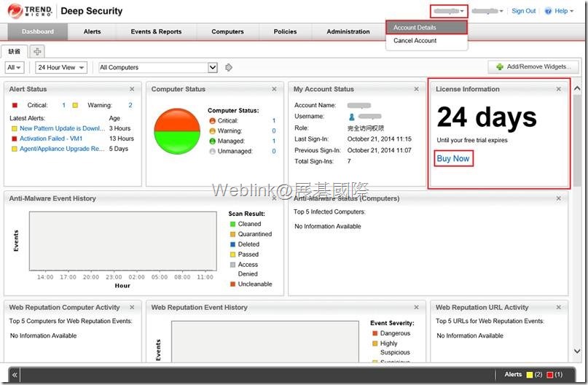Click the red Critical alert icon in Alert Status
This screenshot has width=588, height=385.
coord(15,105)
